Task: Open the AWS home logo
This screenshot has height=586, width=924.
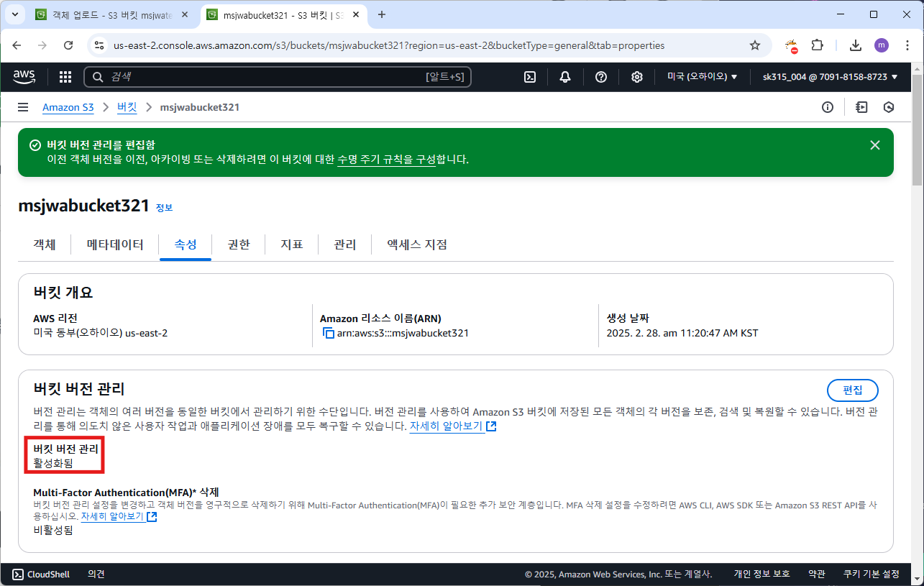Action: (x=24, y=77)
